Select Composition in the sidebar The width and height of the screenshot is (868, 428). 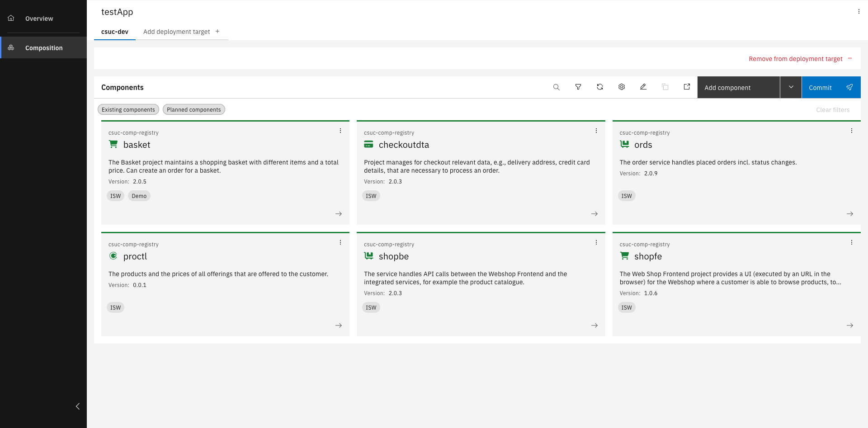click(x=44, y=47)
